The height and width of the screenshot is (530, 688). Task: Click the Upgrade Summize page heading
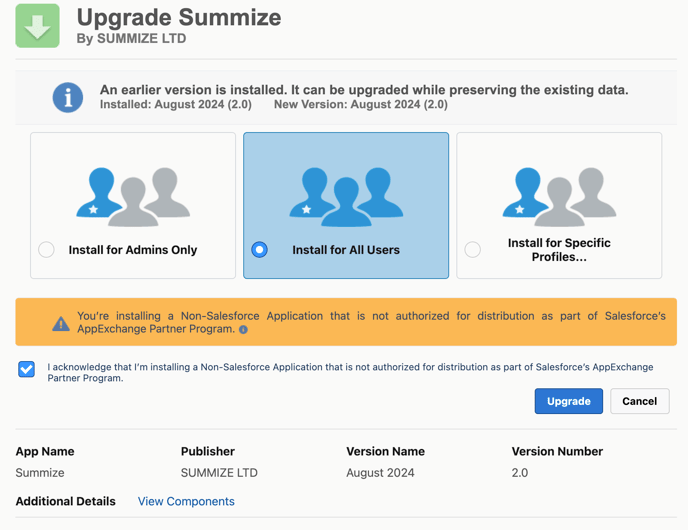[x=179, y=17]
